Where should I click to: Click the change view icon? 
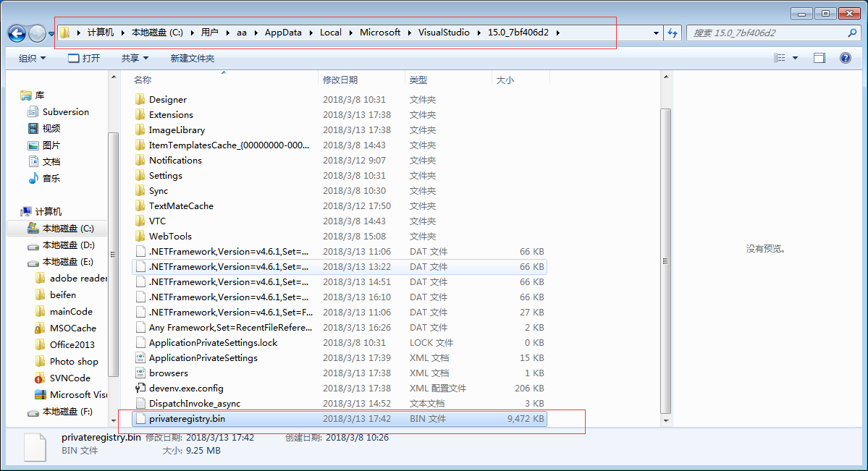click(780, 58)
